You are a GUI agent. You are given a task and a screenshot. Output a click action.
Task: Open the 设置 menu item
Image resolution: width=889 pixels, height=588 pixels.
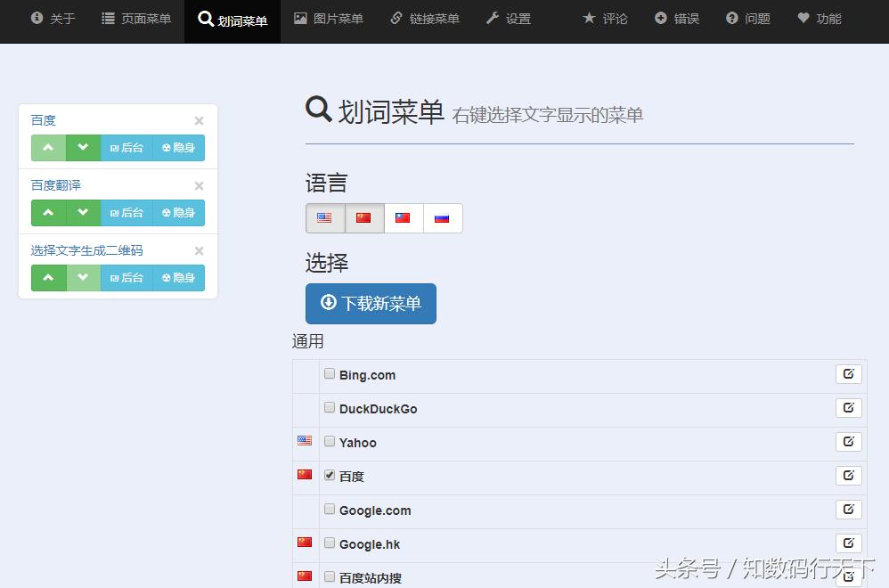click(x=509, y=18)
